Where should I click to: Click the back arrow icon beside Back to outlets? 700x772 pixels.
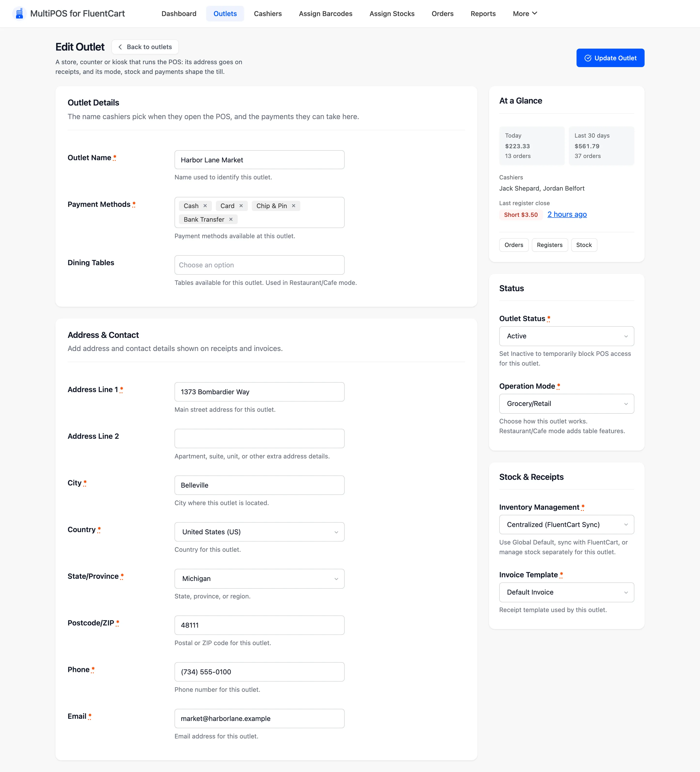pos(120,47)
